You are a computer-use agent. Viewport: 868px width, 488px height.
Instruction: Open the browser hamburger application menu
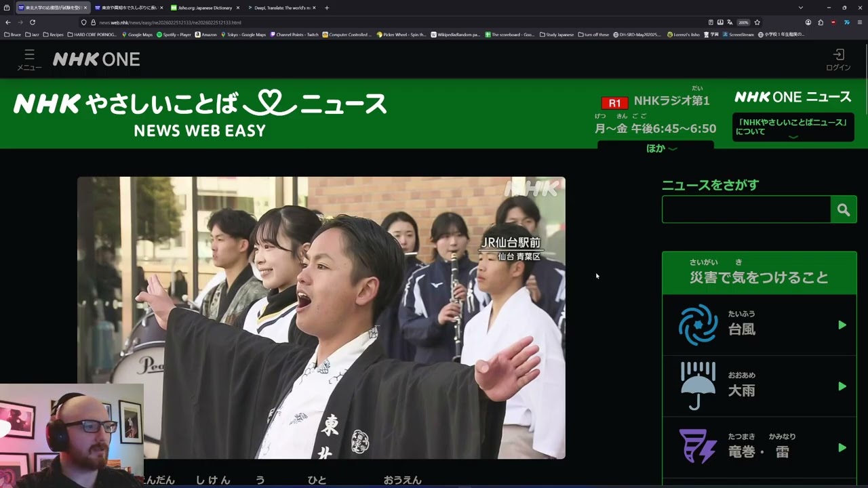859,22
